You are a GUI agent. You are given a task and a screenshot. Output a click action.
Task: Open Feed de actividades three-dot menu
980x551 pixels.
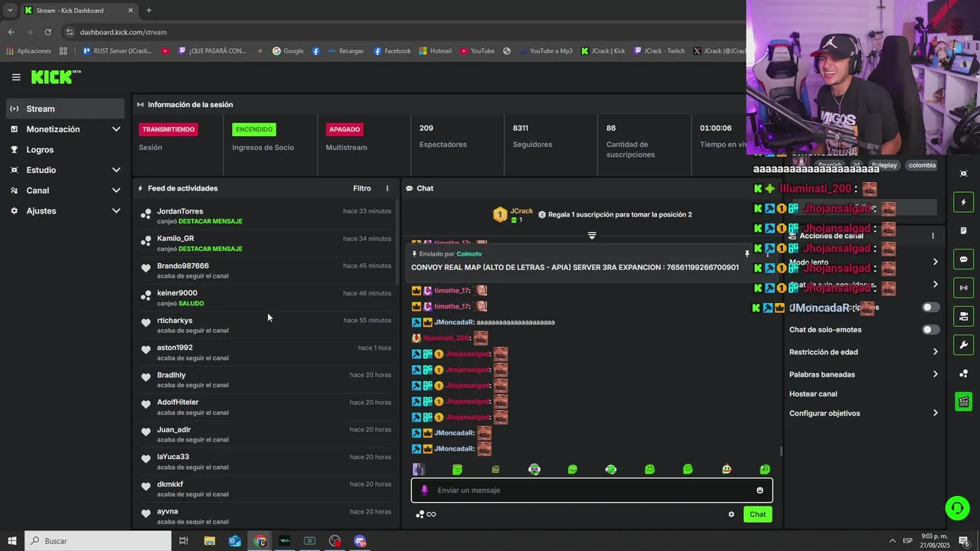[x=387, y=188]
